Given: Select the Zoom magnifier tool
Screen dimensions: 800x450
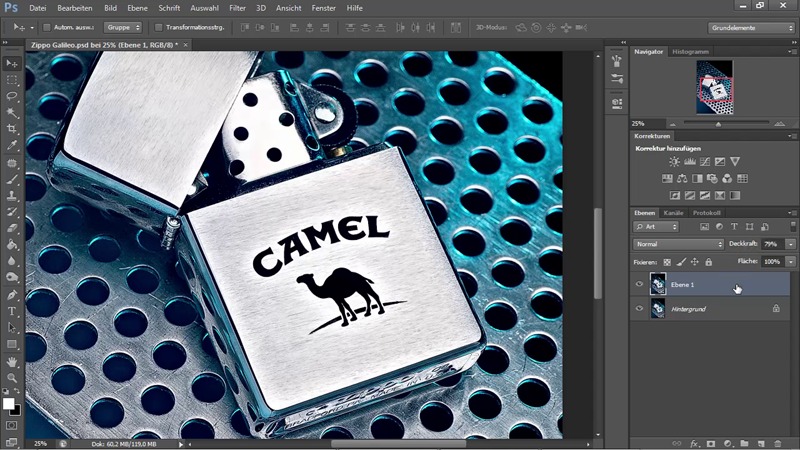Looking at the screenshot, I should 12,378.
